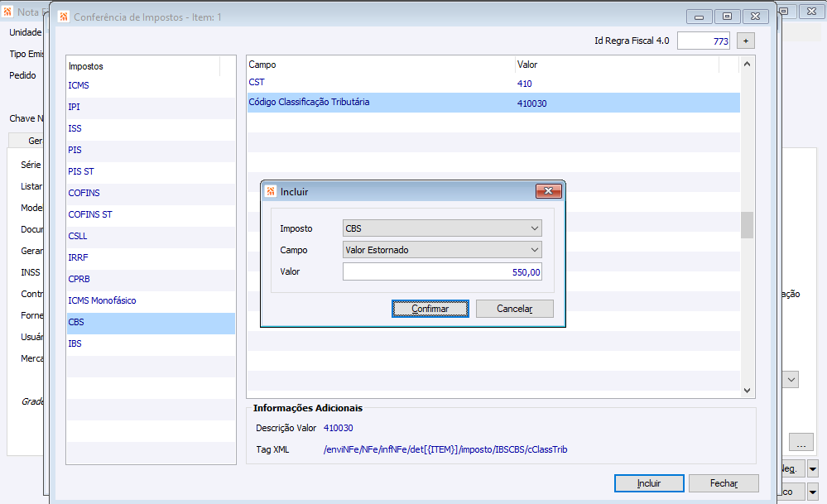Image resolution: width=827 pixels, height=504 pixels.
Task: Select the CST row in the Campo table
Action: click(493, 83)
